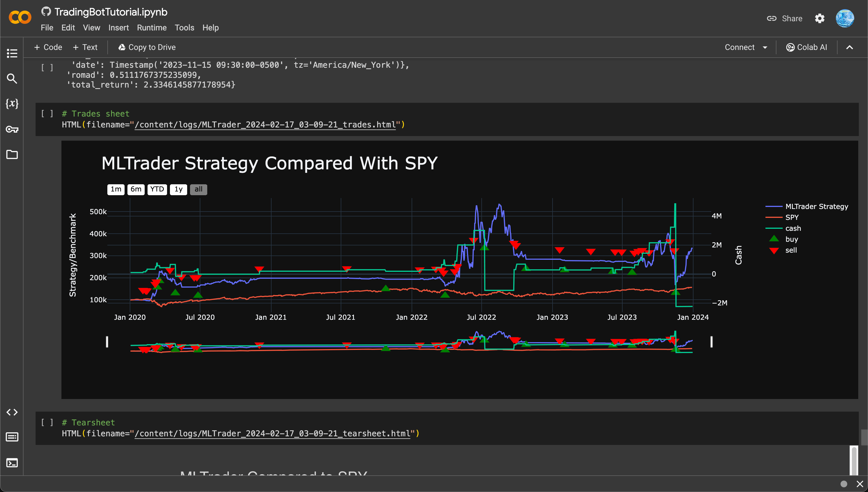Run the Trades sheet code cell
The image size is (868, 492).
click(x=47, y=114)
